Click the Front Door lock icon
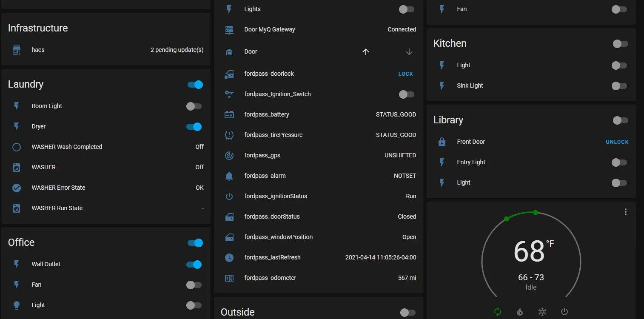 pyautogui.click(x=442, y=142)
